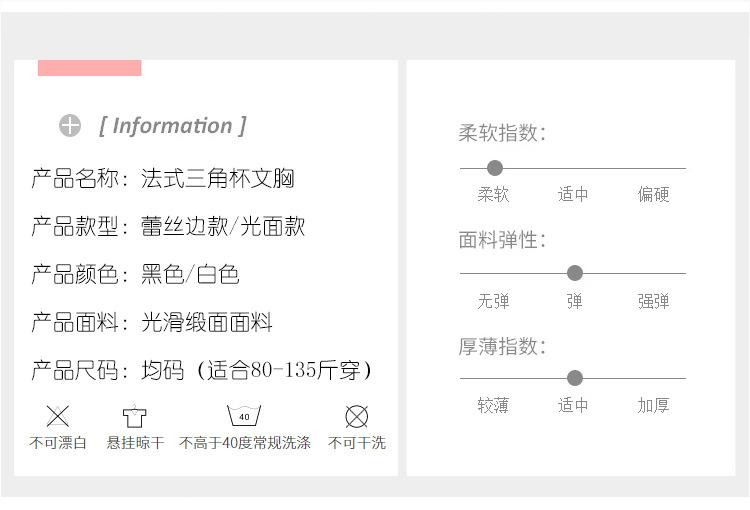
Task: Click the fabric elasticity slider knob
Action: [x=574, y=273]
